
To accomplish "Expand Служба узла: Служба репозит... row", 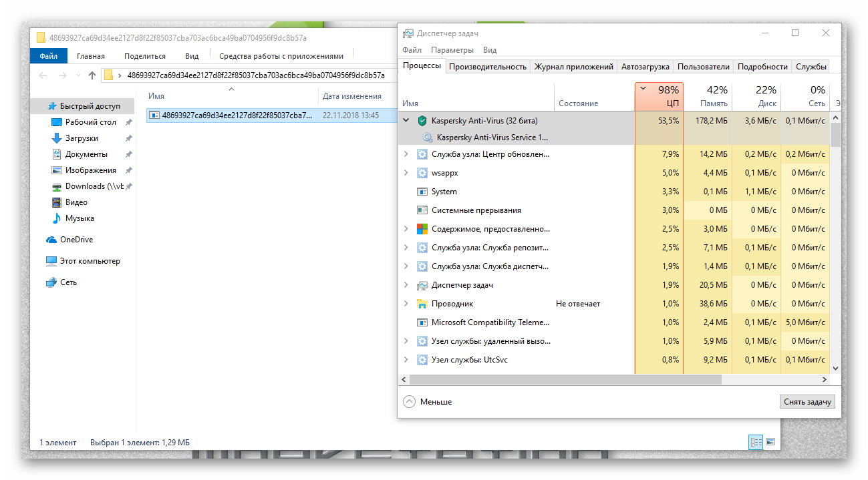I will (406, 248).
